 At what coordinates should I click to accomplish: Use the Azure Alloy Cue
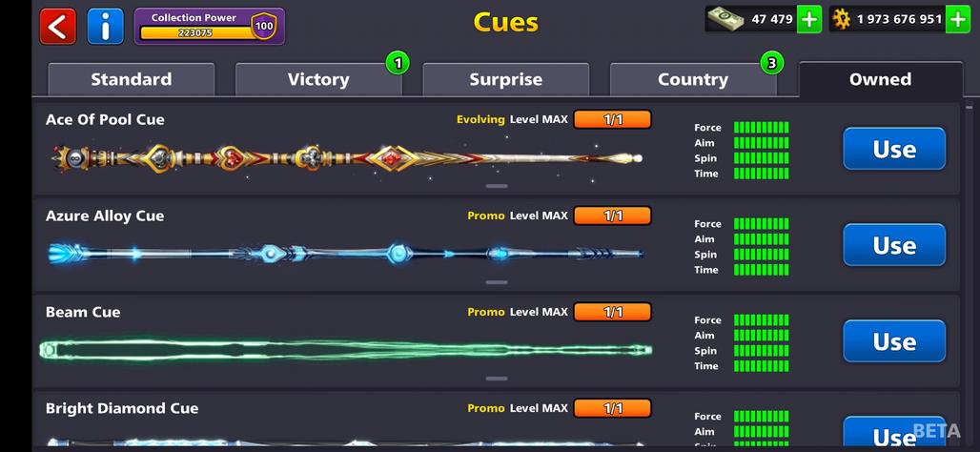point(894,245)
